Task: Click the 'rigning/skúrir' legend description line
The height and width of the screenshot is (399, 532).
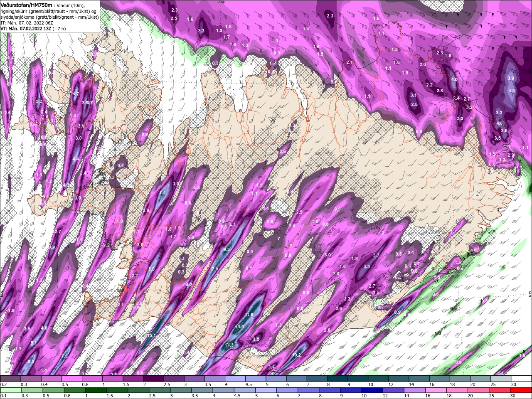Action: (48, 11)
